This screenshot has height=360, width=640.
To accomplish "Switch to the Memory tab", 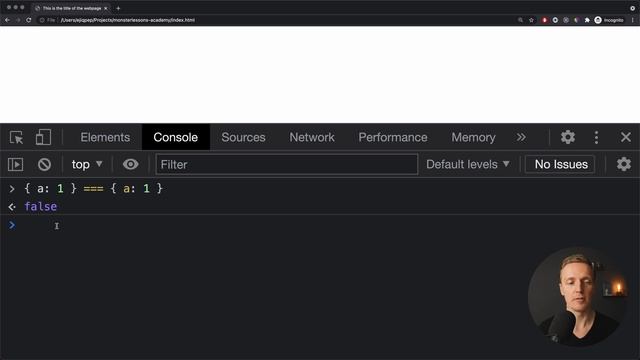I will coord(473,137).
